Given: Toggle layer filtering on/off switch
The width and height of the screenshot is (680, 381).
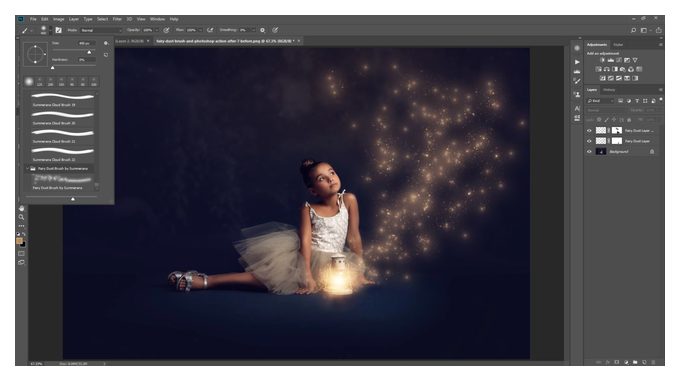Looking at the screenshot, I should [660, 100].
